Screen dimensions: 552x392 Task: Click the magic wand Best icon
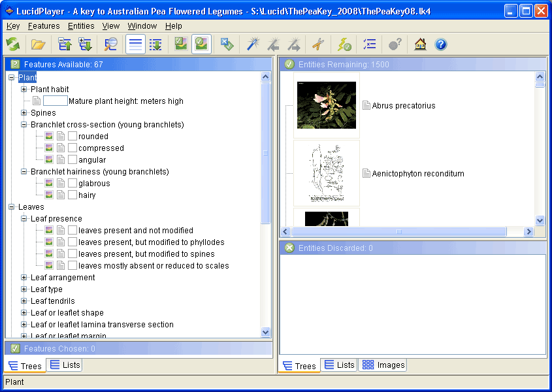pyautogui.click(x=253, y=44)
